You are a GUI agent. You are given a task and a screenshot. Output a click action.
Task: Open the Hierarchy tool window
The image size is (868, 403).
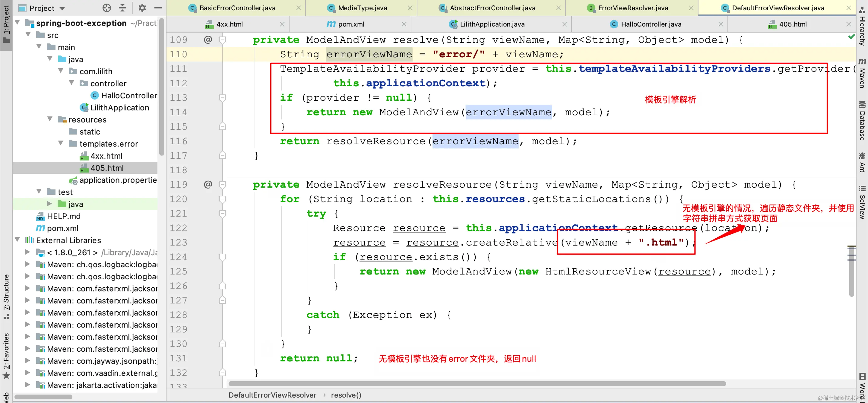(862, 26)
